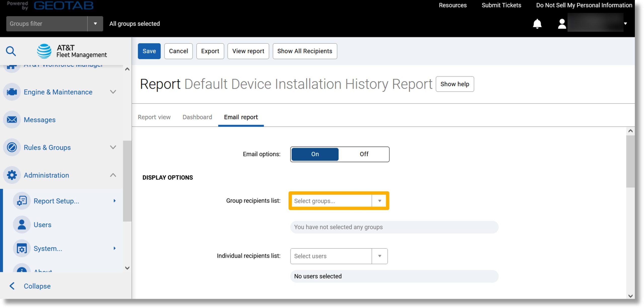The height and width of the screenshot is (308, 644).
Task: Open the user account dropdown arrow
Action: 625,24
